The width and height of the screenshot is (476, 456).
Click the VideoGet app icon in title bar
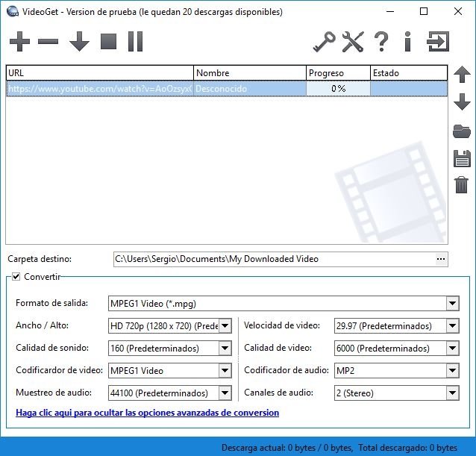coord(13,12)
